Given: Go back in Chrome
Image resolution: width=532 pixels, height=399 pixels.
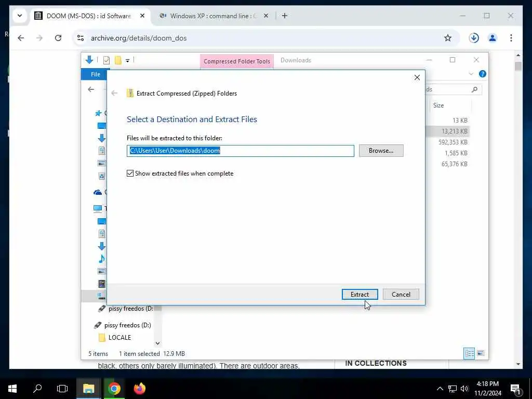Looking at the screenshot, I should click(21, 38).
